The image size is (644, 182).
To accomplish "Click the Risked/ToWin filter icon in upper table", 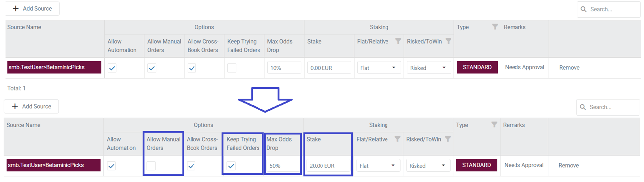I will click(449, 41).
